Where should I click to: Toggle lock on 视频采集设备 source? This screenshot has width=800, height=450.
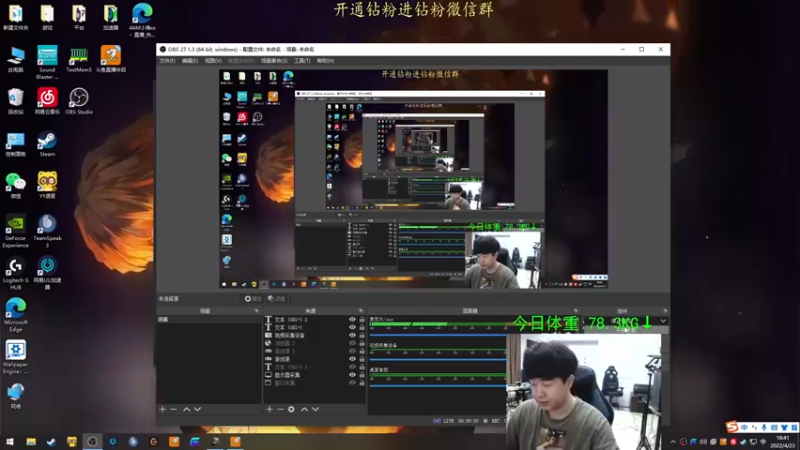(362, 335)
